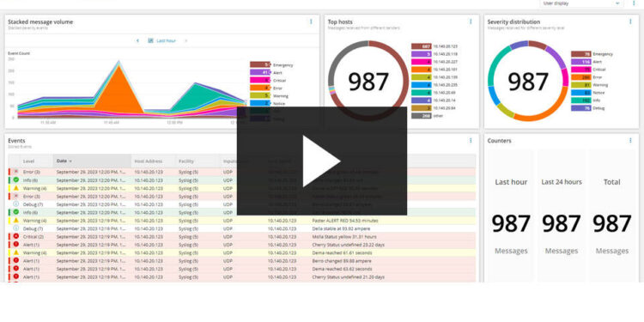The width and height of the screenshot is (644, 322).
Task: Sort events by the Facility column header
Action: tap(186, 161)
